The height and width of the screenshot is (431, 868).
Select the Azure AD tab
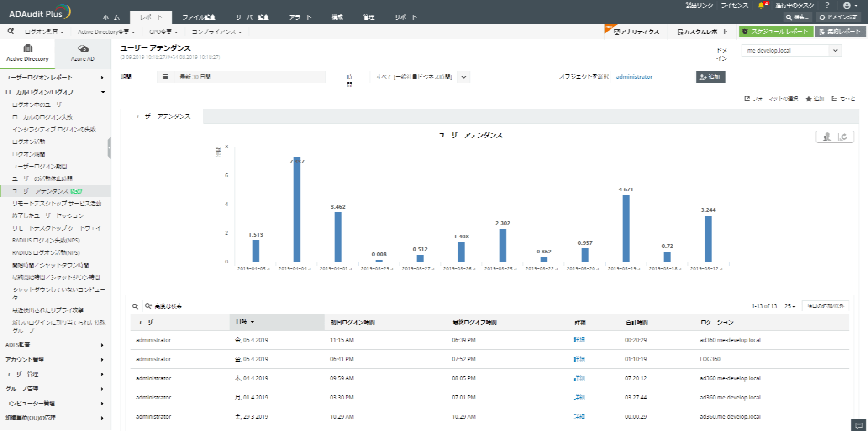[83, 53]
